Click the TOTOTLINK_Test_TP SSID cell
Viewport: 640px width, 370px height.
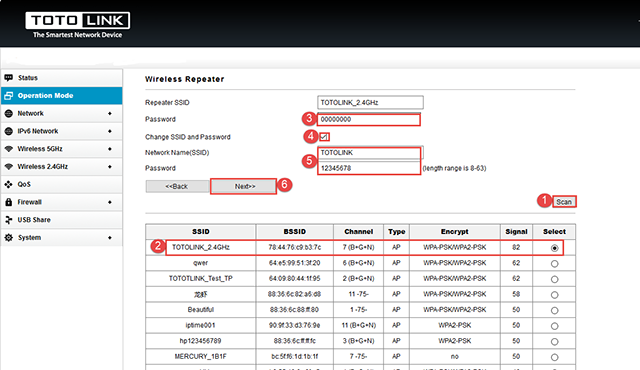click(x=201, y=279)
